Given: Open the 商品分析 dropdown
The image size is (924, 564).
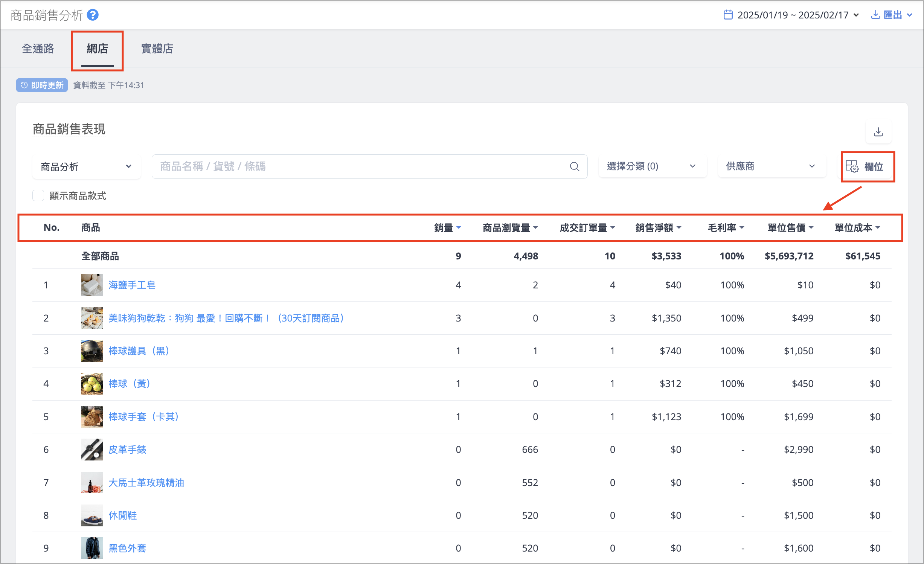Looking at the screenshot, I should coord(86,166).
